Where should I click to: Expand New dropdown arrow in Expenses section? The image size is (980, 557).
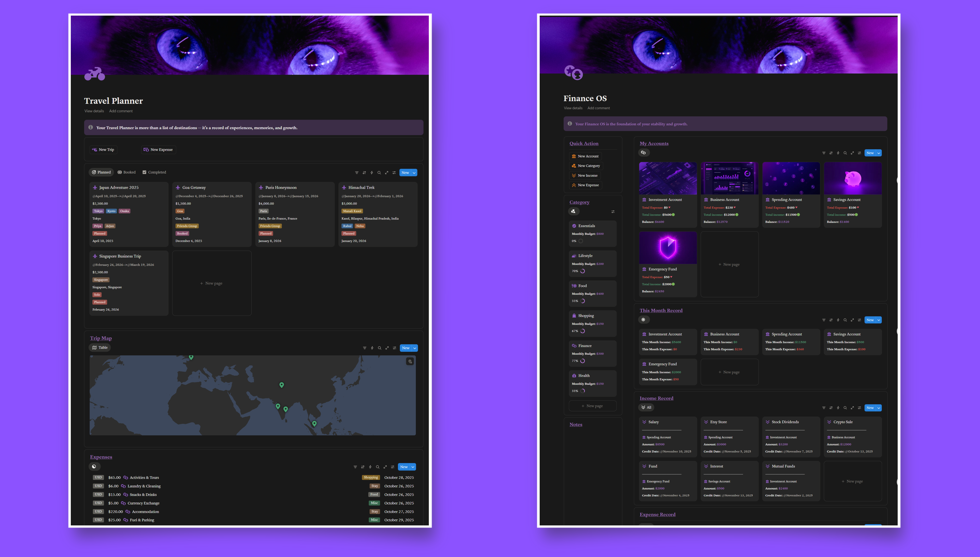tap(413, 467)
